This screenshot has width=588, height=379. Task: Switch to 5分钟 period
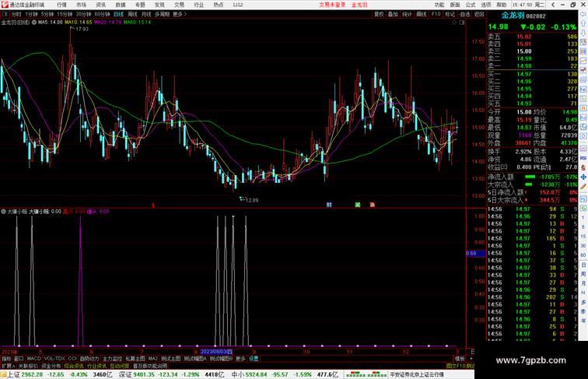click(47, 14)
